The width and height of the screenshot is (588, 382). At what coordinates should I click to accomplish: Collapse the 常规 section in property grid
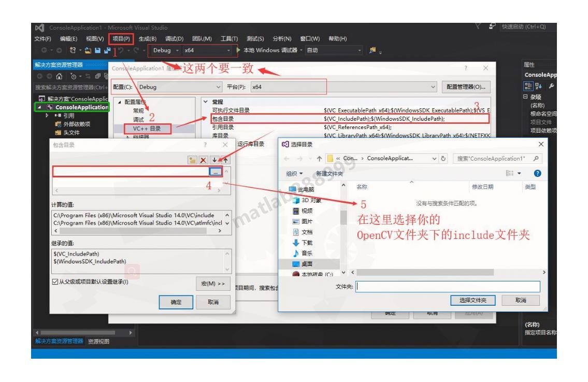[206, 102]
